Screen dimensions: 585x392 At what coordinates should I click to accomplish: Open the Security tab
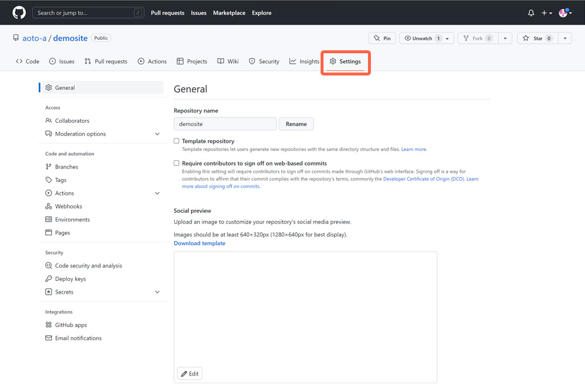pos(264,61)
